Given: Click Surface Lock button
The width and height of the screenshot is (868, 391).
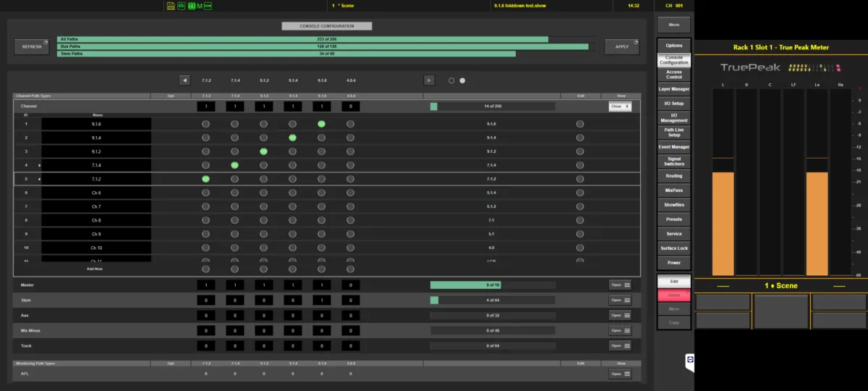Looking at the screenshot, I should tap(673, 248).
